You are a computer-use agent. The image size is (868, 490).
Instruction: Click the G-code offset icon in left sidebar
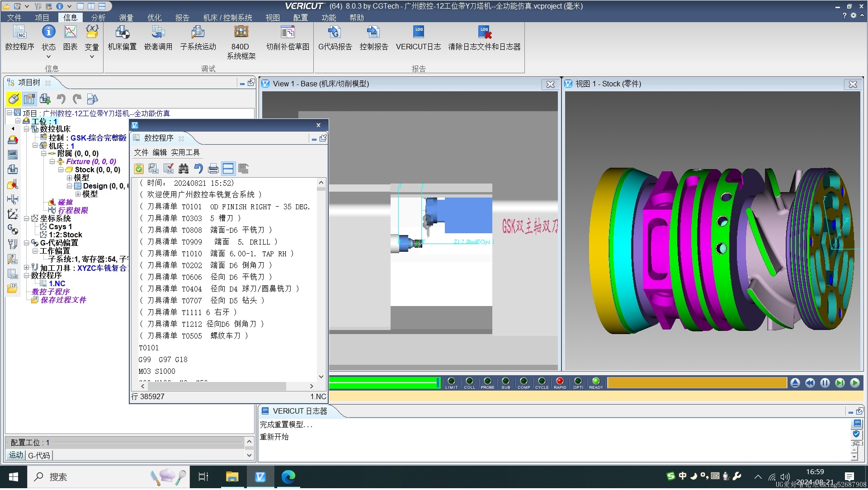[13, 229]
